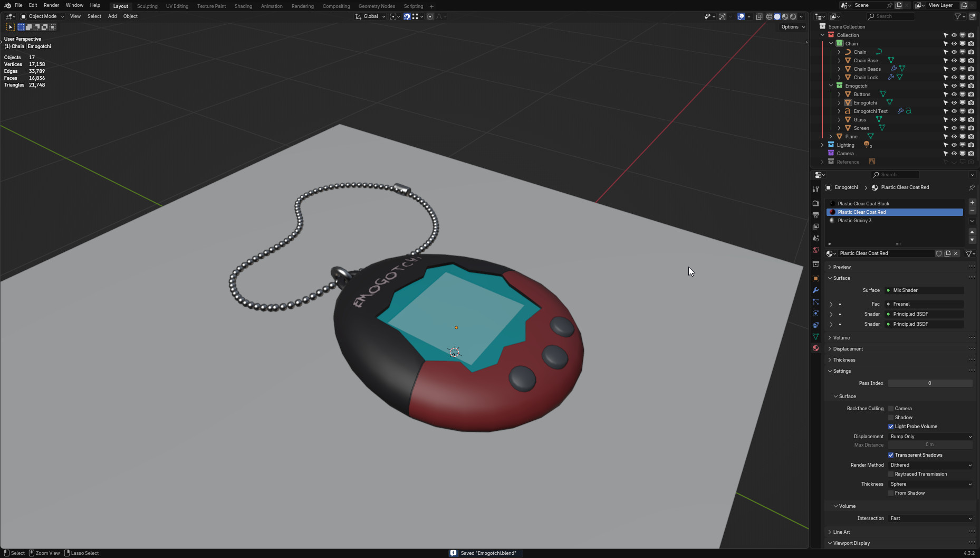980x558 pixels.
Task: Switch to Geometry Nodes workspace tab
Action: click(x=377, y=6)
